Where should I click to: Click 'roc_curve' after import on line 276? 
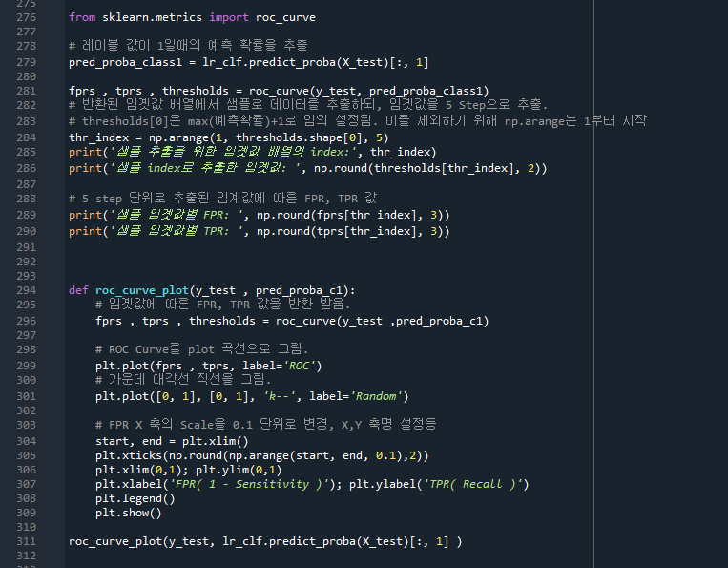click(285, 17)
